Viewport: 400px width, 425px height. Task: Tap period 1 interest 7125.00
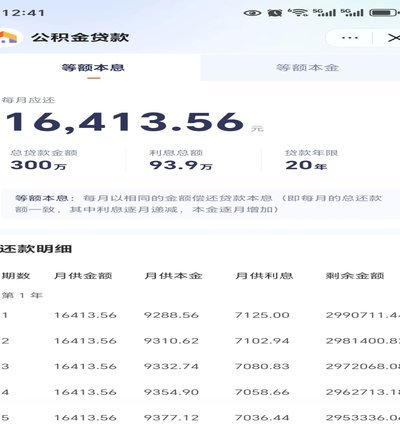(262, 315)
